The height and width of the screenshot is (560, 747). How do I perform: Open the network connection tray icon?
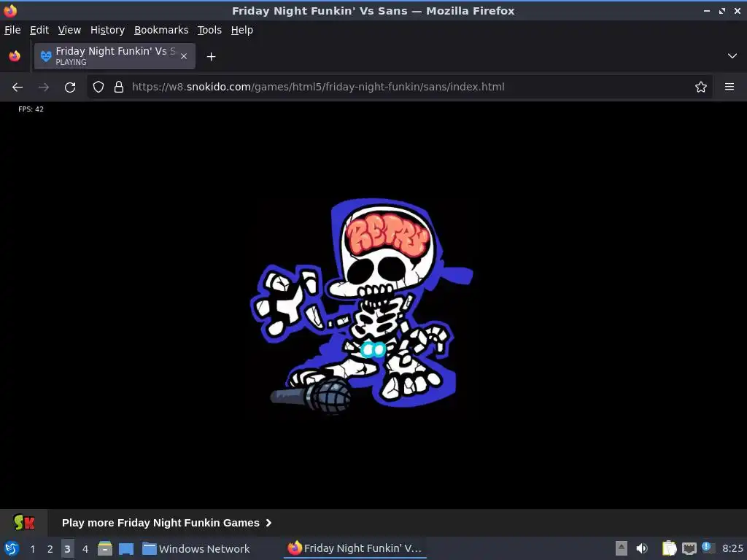tap(689, 548)
